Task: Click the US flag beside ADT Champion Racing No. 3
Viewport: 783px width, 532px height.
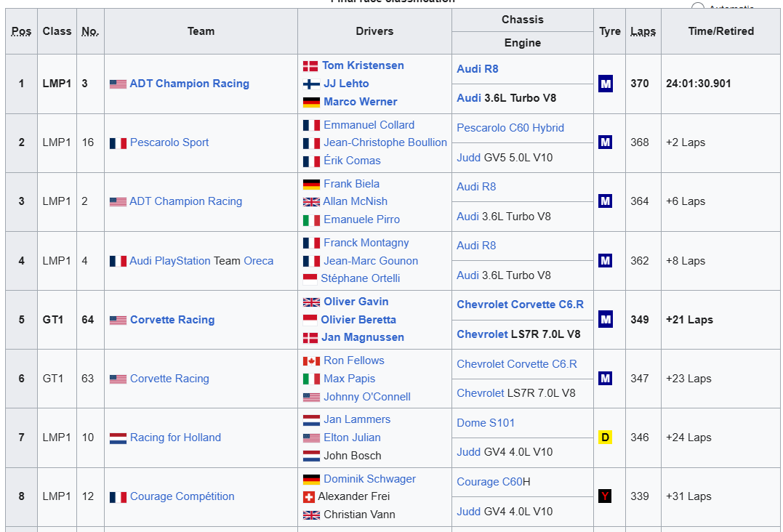Action: [x=118, y=84]
